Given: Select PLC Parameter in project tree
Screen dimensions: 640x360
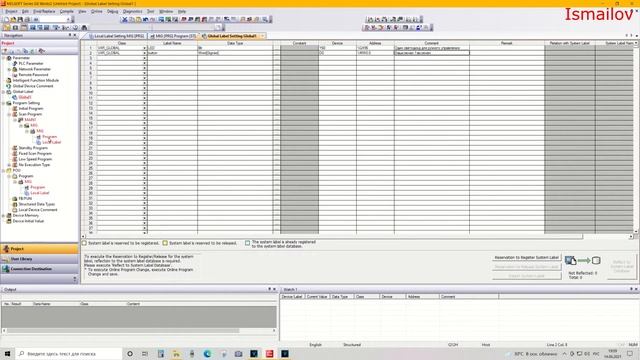Looking at the screenshot, I should click(x=31, y=64).
